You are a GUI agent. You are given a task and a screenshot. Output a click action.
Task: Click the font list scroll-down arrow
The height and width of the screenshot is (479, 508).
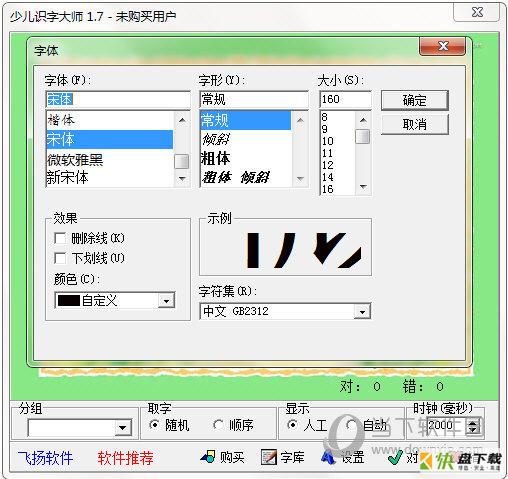pyautogui.click(x=182, y=178)
